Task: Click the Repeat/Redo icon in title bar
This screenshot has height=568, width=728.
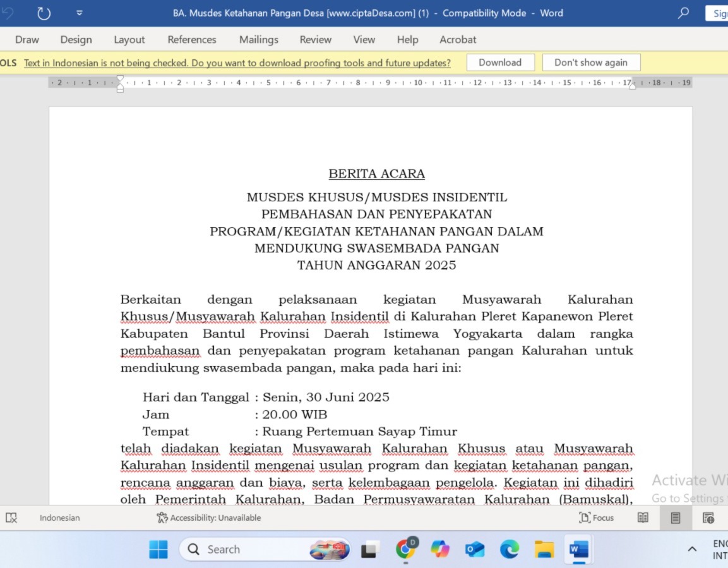Action: pyautogui.click(x=44, y=13)
